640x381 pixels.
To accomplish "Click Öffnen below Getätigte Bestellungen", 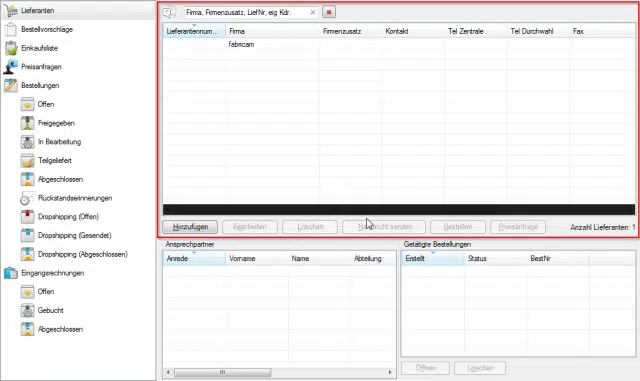I will click(x=426, y=368).
